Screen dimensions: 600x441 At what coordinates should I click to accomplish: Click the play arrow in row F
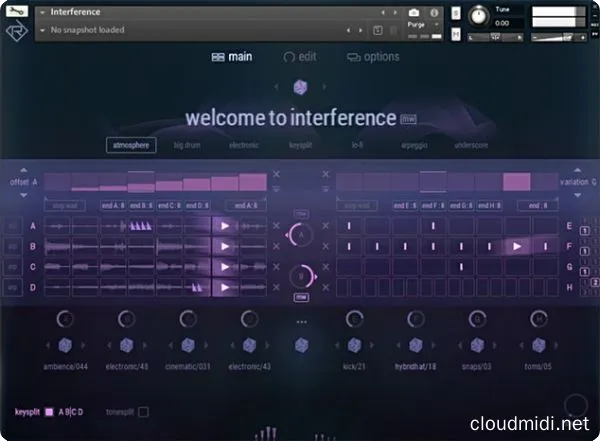(x=517, y=247)
